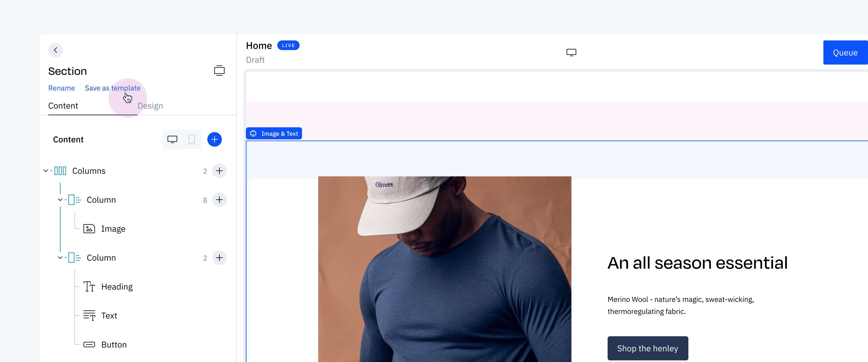The image size is (868, 362).
Task: Collapse the Column containing Heading
Action: pyautogui.click(x=60, y=258)
